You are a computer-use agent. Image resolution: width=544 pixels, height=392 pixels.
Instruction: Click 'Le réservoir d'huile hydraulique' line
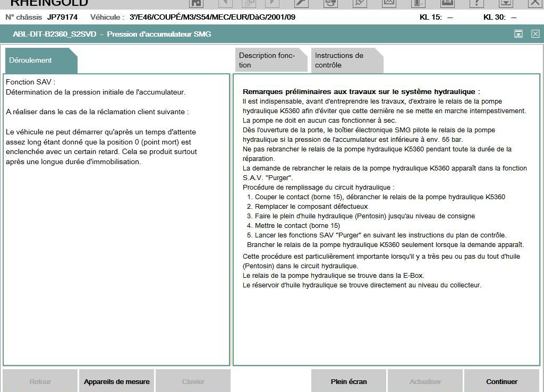[x=362, y=285]
